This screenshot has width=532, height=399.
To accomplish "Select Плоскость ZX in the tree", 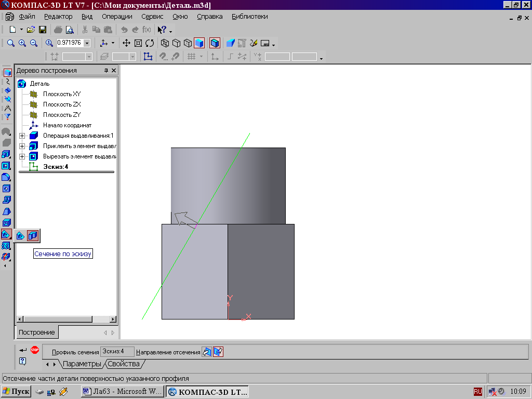I will click(62, 104).
